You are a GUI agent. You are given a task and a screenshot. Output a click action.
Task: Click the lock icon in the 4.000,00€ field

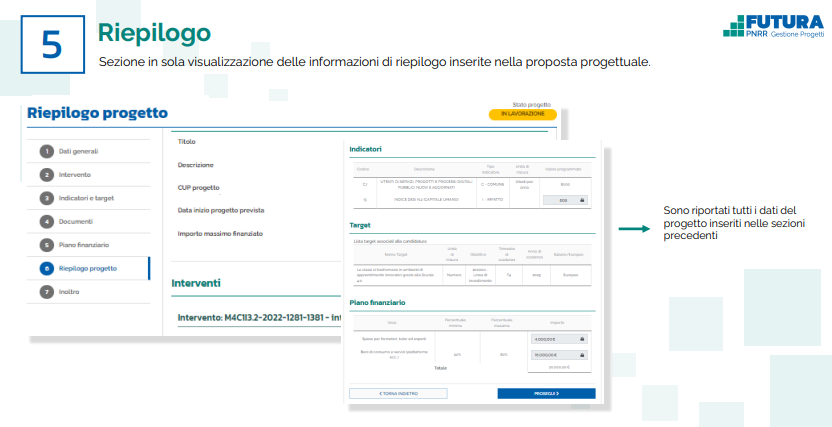pyautogui.click(x=582, y=339)
